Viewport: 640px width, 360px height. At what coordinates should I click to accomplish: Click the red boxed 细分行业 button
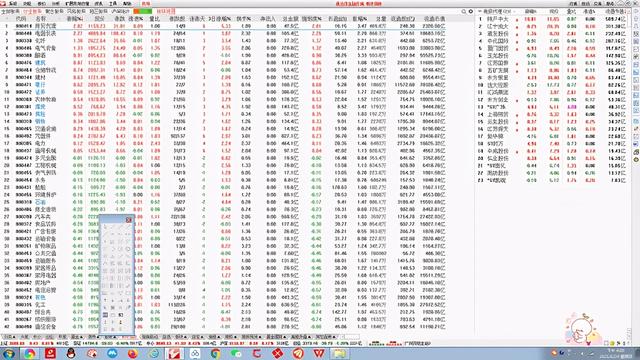[x=166, y=11]
